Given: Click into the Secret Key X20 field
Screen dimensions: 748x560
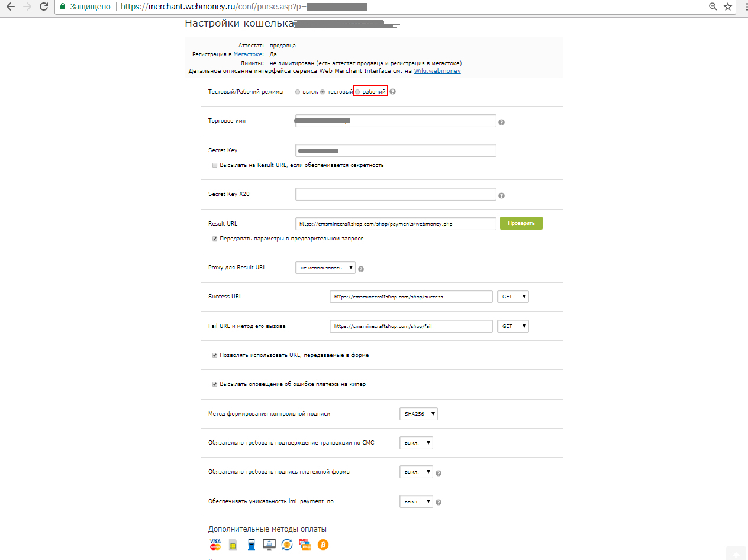Looking at the screenshot, I should click(x=395, y=194).
